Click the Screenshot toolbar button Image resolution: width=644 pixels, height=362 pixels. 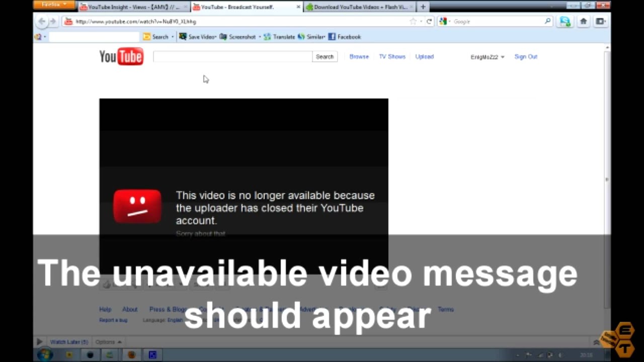click(237, 37)
